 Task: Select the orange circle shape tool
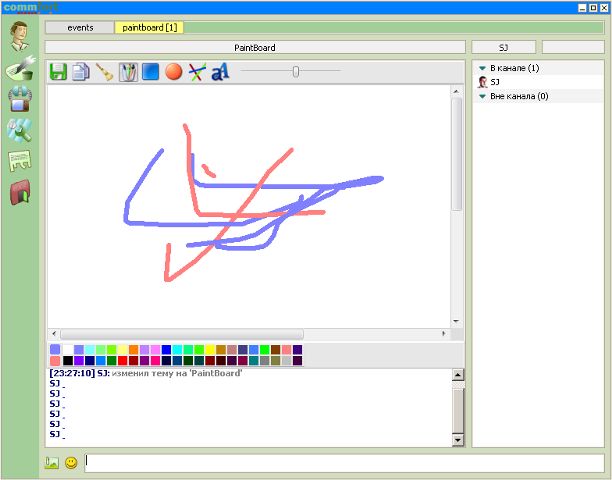[x=173, y=72]
